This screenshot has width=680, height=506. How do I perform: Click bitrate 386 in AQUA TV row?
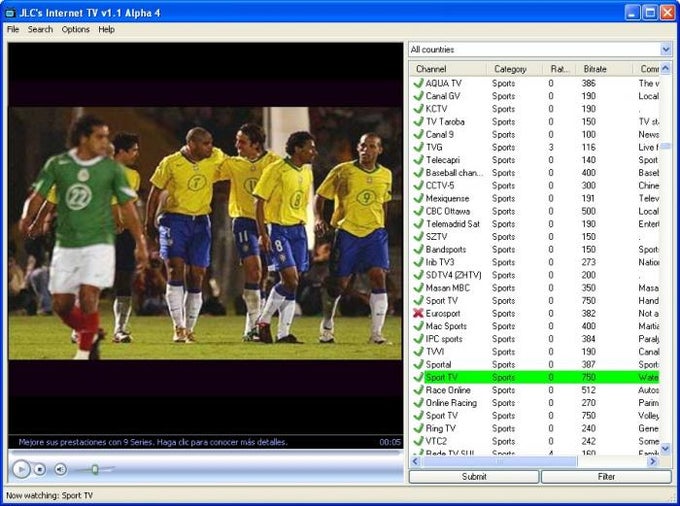[x=588, y=83]
